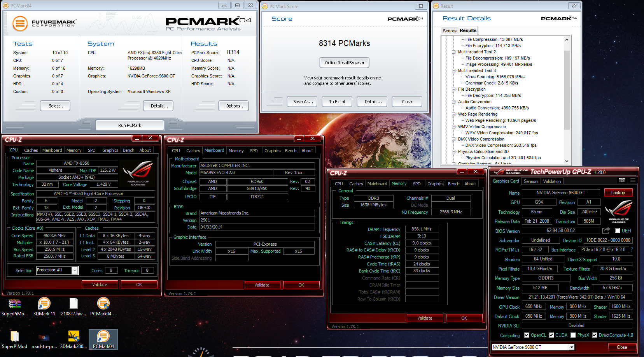Click the Result Details vertical scrollbar thumb
The width and height of the screenshot is (644, 357).
(x=567, y=90)
